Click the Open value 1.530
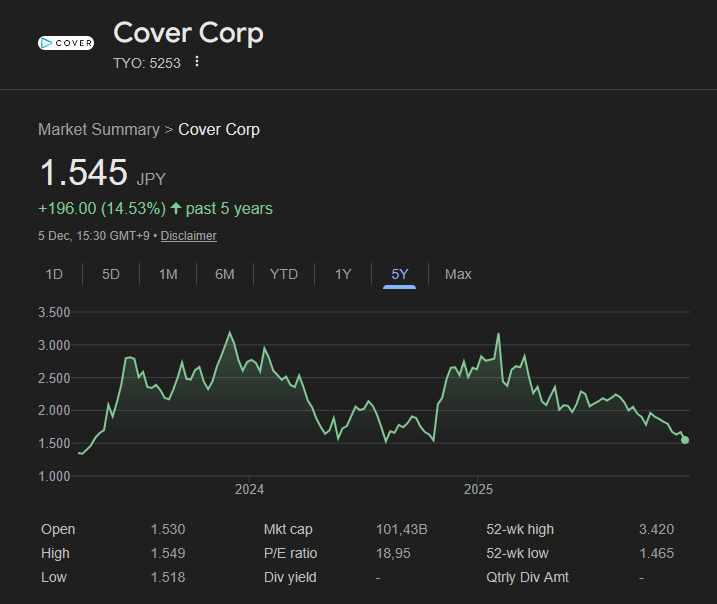Image resolution: width=717 pixels, height=604 pixels. point(168,529)
